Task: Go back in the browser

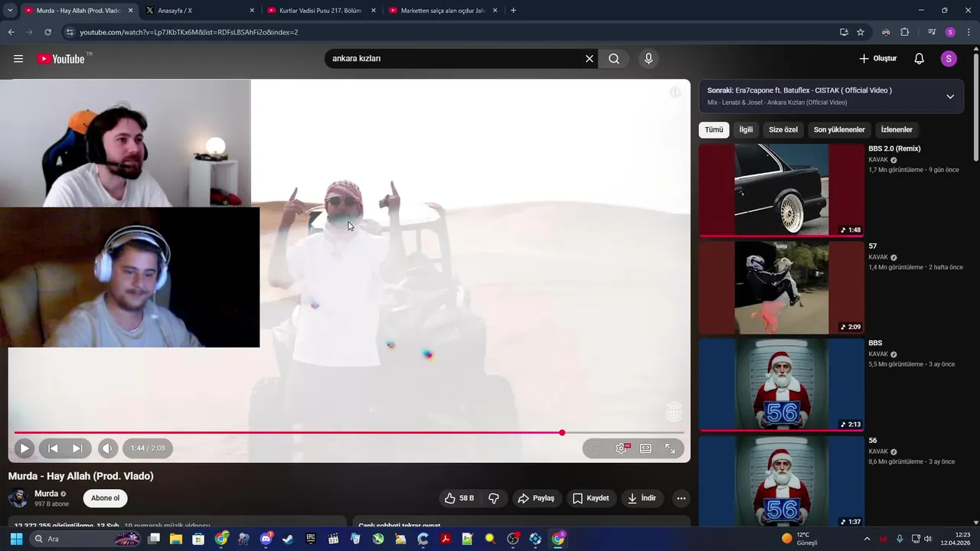Action: [x=11, y=32]
